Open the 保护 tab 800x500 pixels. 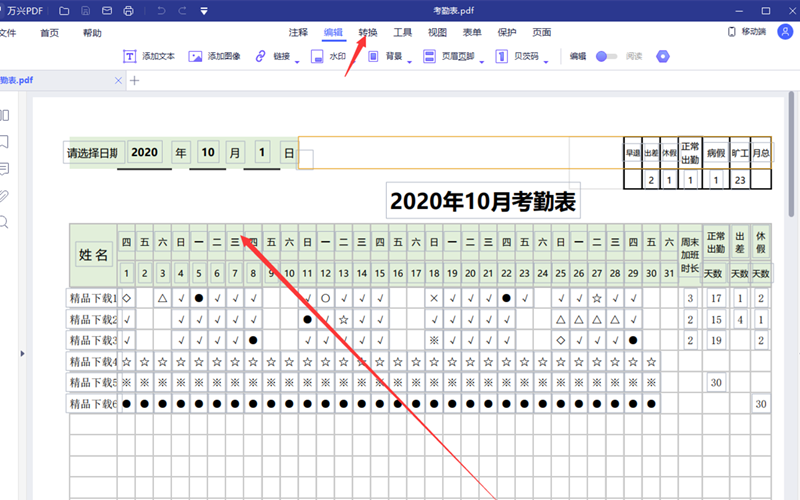click(x=507, y=33)
